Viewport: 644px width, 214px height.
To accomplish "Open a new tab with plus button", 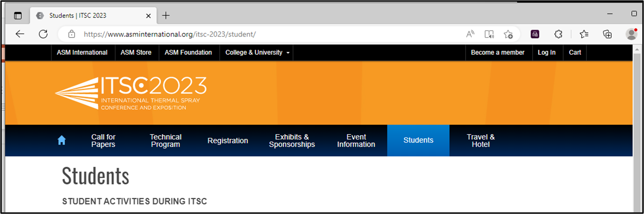I will [x=166, y=15].
